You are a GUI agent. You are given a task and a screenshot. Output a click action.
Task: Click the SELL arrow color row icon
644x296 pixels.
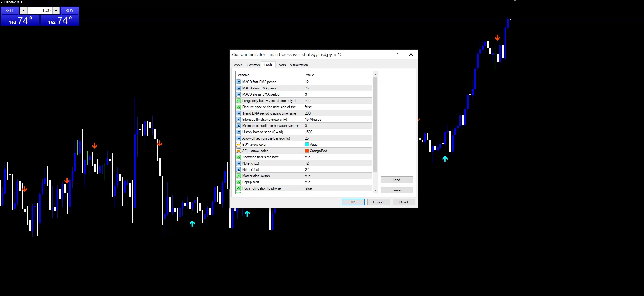click(x=238, y=151)
